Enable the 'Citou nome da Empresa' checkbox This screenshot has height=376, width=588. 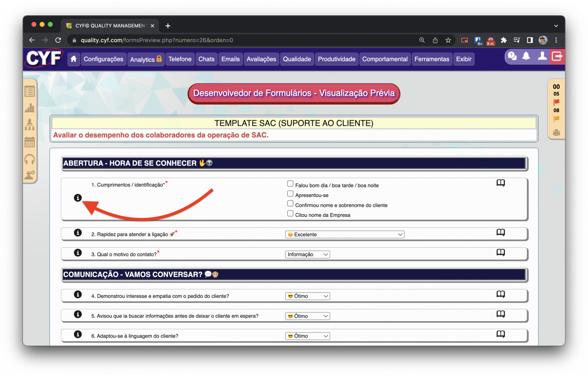point(290,213)
